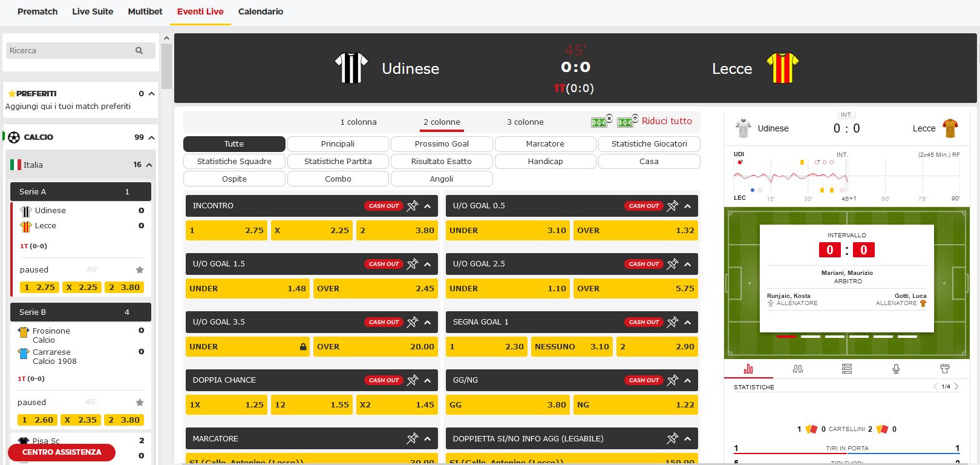
Task: Bet on GG at 3.80
Action: [508, 405]
